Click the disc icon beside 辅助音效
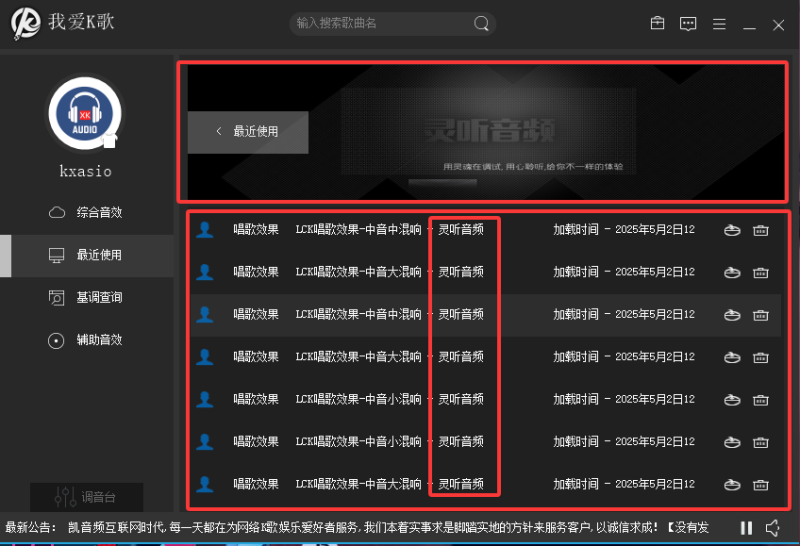Screen dimensions: 800x546 click(56, 340)
